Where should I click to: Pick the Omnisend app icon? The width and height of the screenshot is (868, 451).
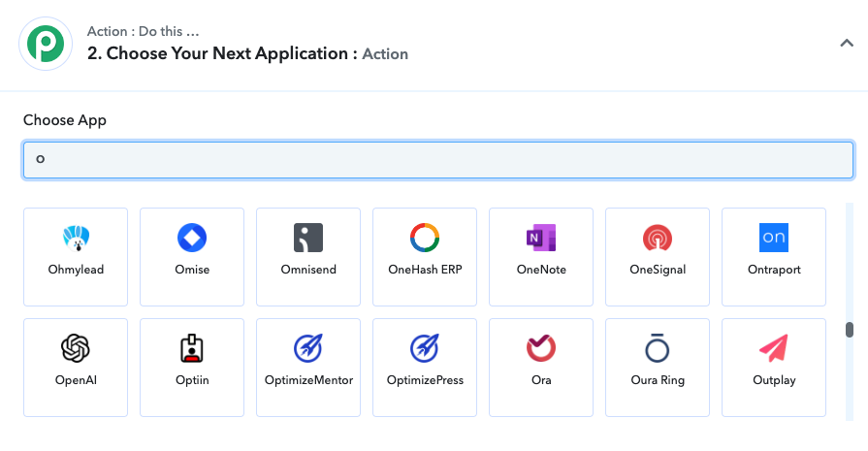[x=308, y=238]
